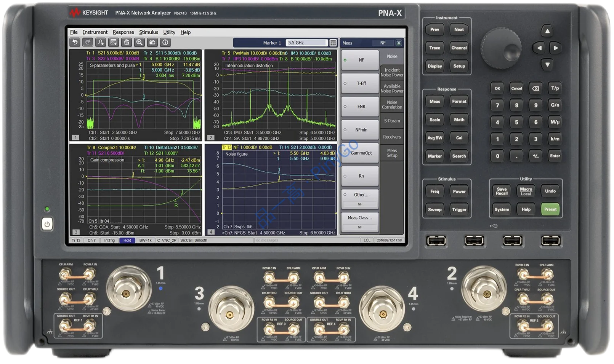Select the NF measurement radio button
This screenshot has width=614, height=364.
click(x=345, y=60)
